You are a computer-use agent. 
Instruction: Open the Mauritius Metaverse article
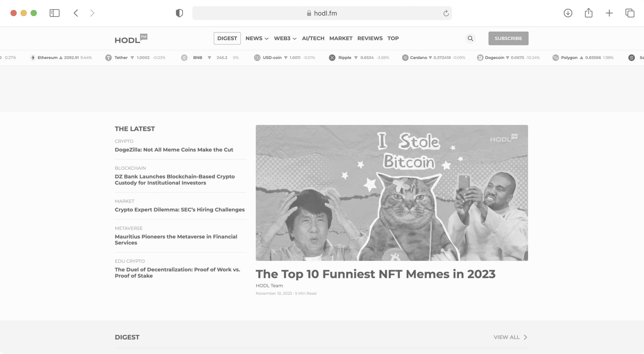click(x=176, y=240)
